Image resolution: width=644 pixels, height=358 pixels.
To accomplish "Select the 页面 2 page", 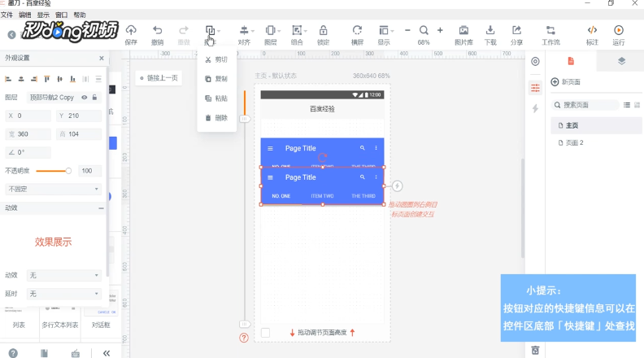I will [x=596, y=142].
